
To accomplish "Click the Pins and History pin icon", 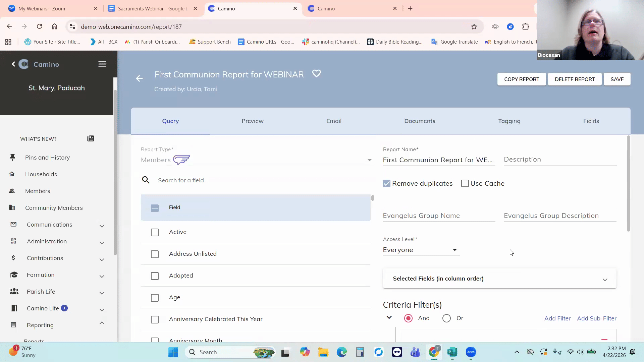I will click(12, 157).
